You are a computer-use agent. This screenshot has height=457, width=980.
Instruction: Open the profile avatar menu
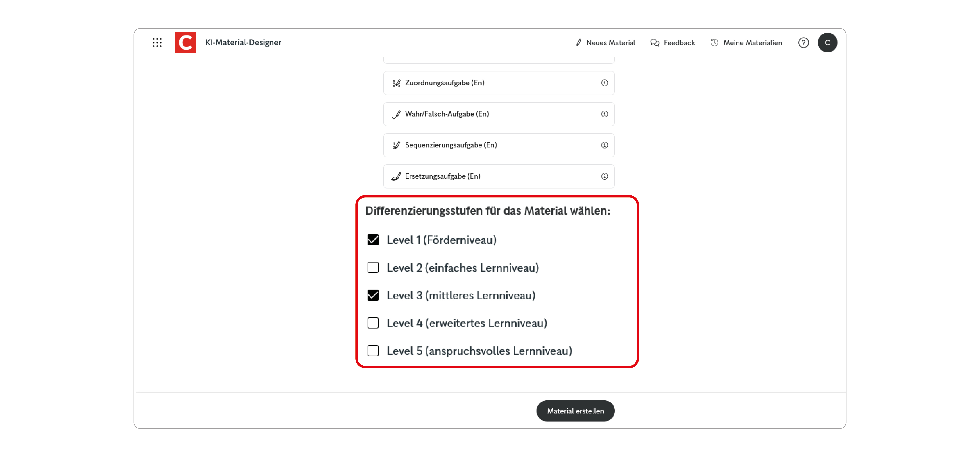click(x=828, y=43)
